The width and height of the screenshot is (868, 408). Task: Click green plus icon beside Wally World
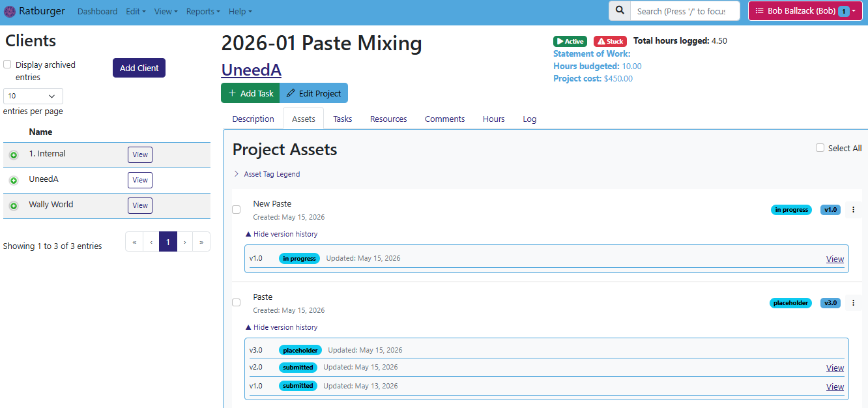14,206
